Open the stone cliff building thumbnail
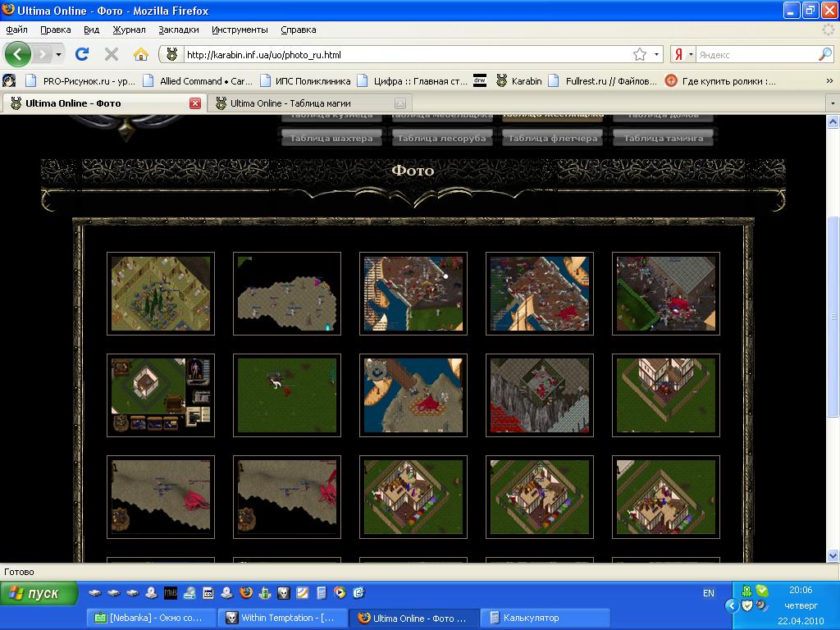Screen dimensions: 840x630 [540, 395]
